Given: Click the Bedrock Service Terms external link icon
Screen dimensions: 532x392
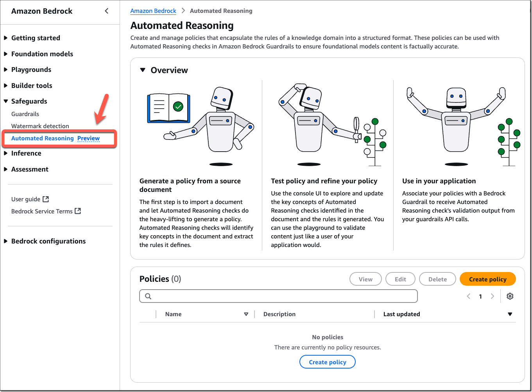Looking at the screenshot, I should [78, 211].
